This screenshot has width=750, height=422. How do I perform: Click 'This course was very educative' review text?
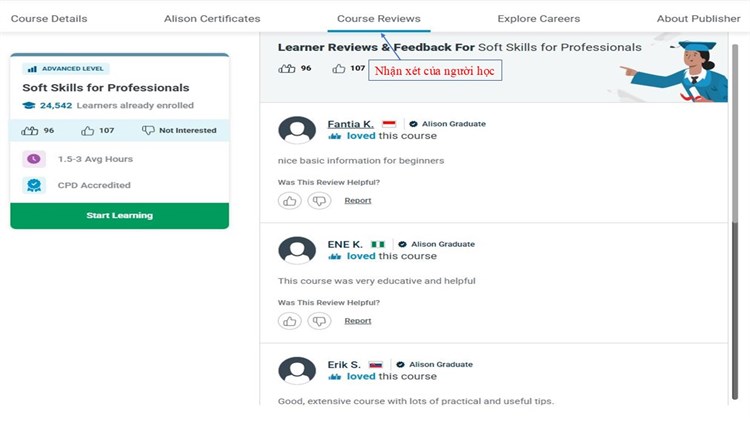[377, 281]
